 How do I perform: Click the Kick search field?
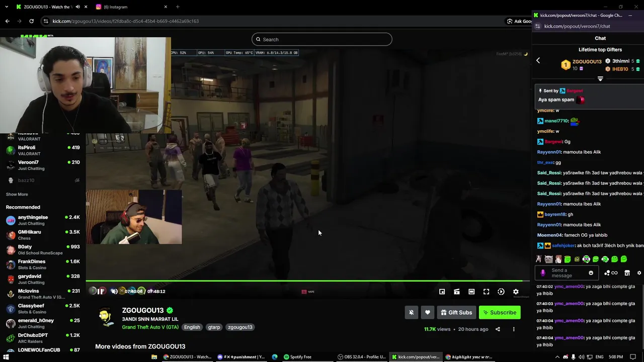(322, 39)
